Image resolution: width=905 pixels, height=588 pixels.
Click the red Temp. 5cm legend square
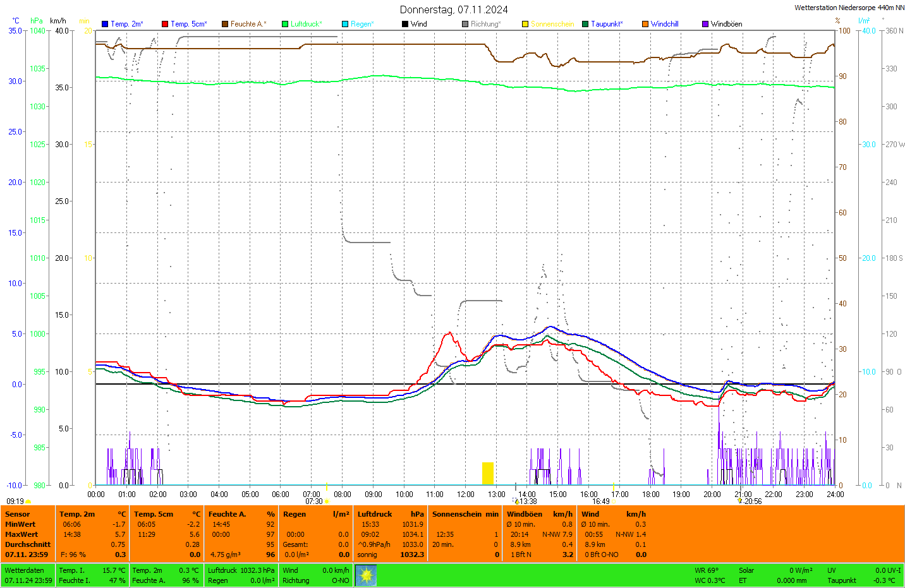(x=165, y=24)
